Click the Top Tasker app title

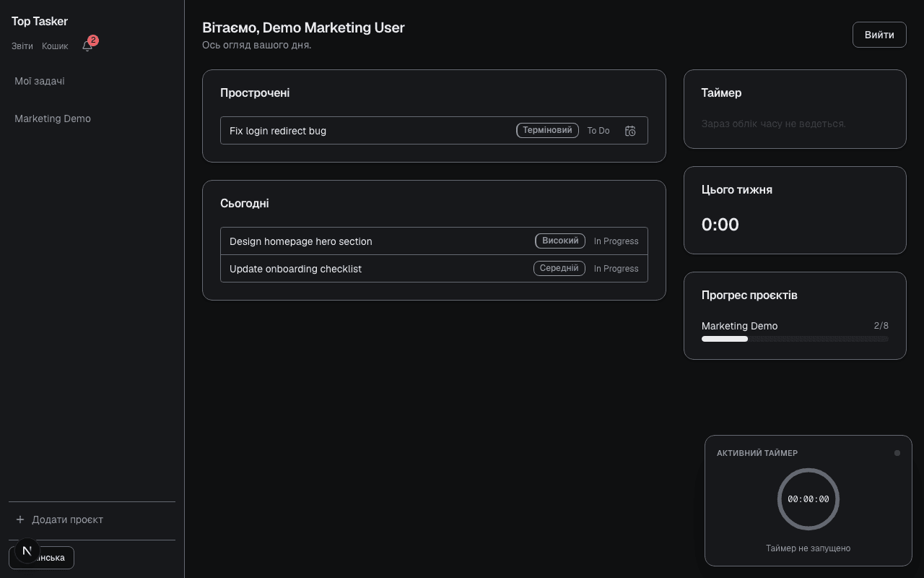[x=40, y=22]
